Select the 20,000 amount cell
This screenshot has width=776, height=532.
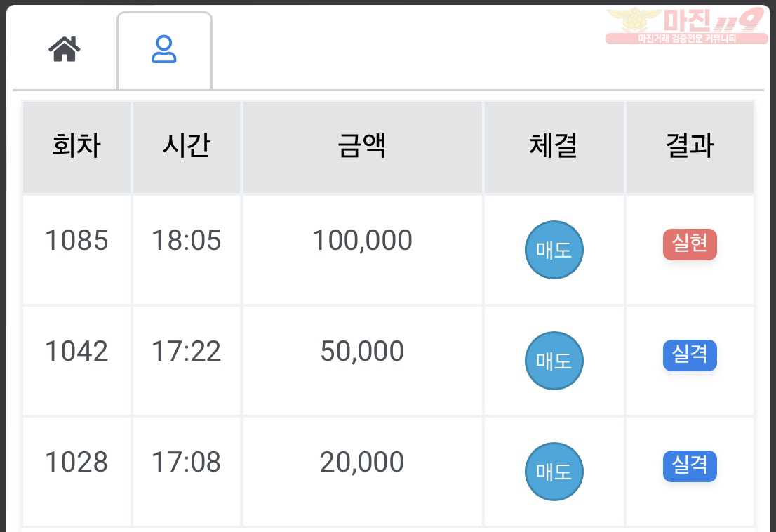coord(362,472)
